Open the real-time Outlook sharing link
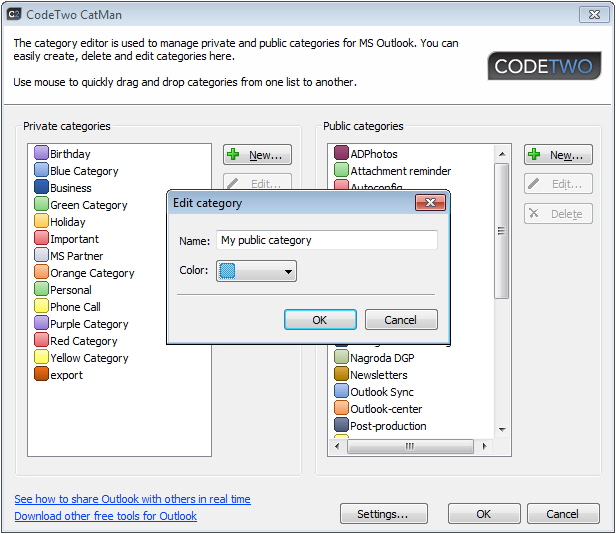Viewport: 616px width, 534px height. tap(132, 499)
